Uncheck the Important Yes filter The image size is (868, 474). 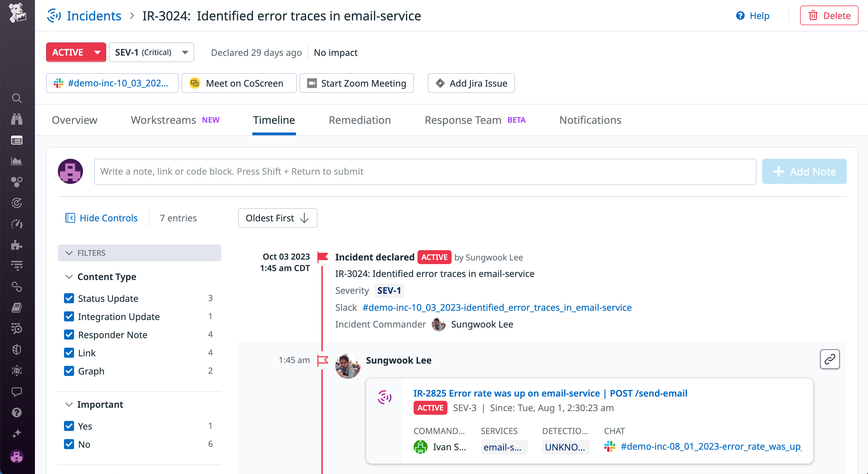point(69,426)
